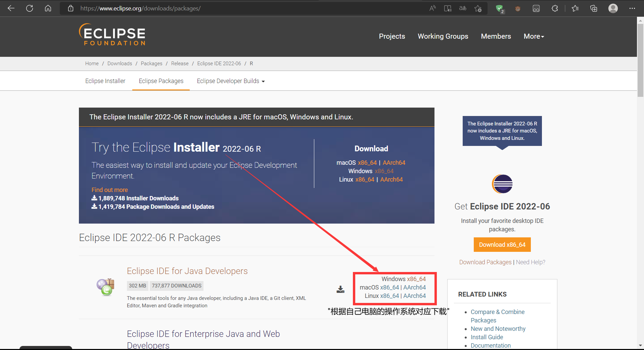Translate this page icon
The width and height of the screenshot is (644, 350).
[463, 8]
